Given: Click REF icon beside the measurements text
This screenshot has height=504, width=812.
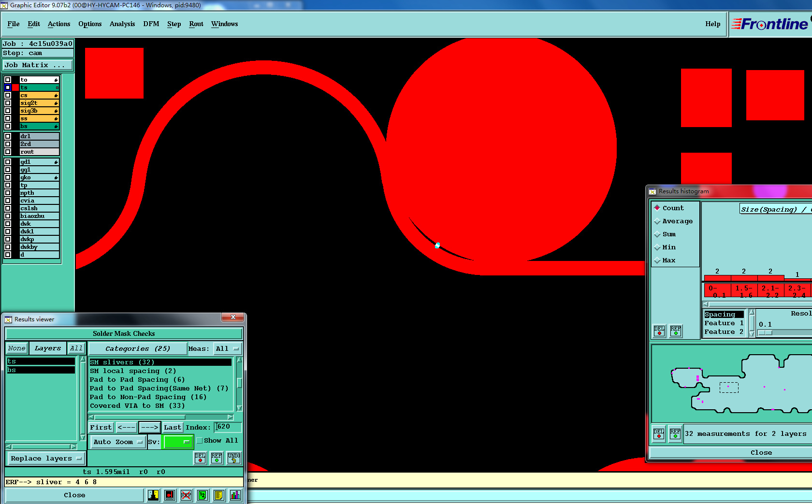Looking at the screenshot, I should pos(675,433).
